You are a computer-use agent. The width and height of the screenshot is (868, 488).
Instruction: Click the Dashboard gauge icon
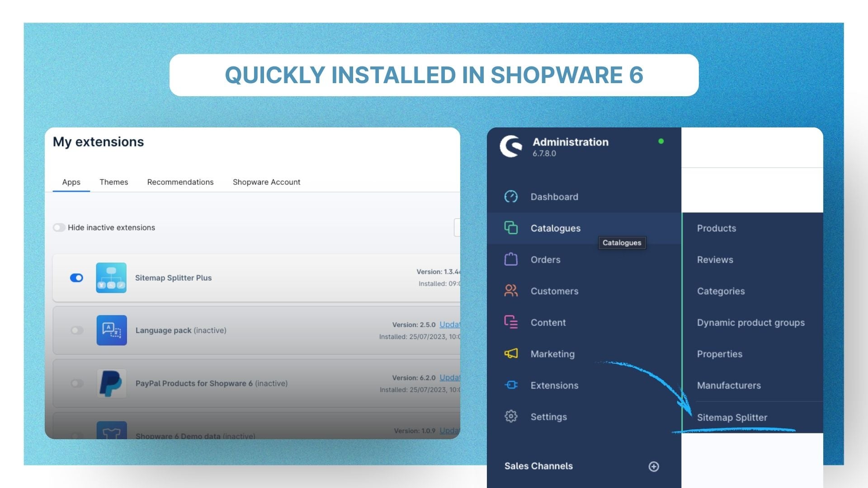[511, 197]
